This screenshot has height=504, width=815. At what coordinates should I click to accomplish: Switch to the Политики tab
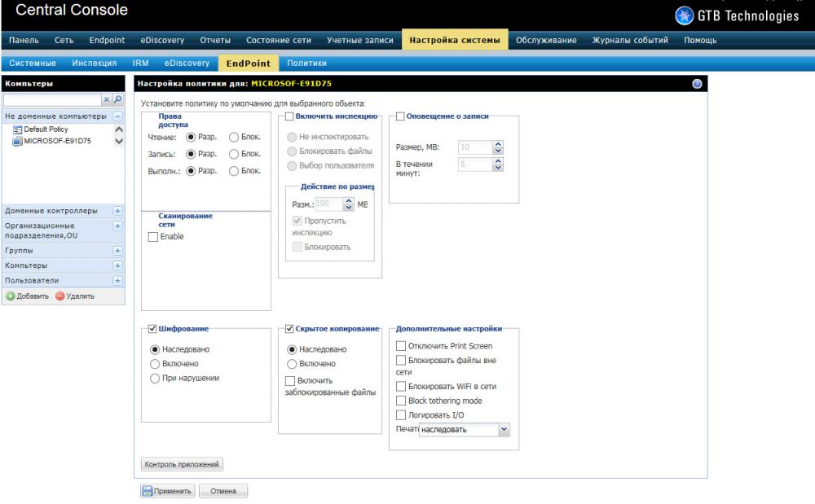click(306, 64)
